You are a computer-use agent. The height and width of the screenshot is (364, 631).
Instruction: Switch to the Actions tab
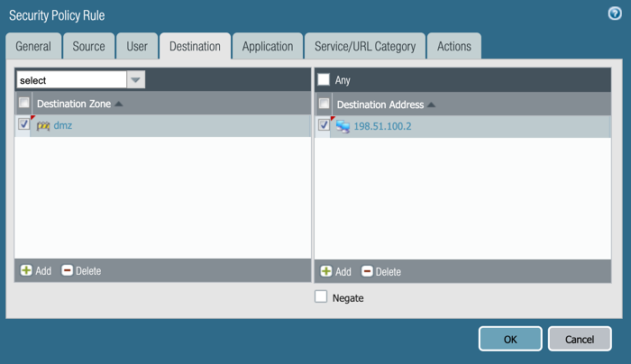[454, 46]
